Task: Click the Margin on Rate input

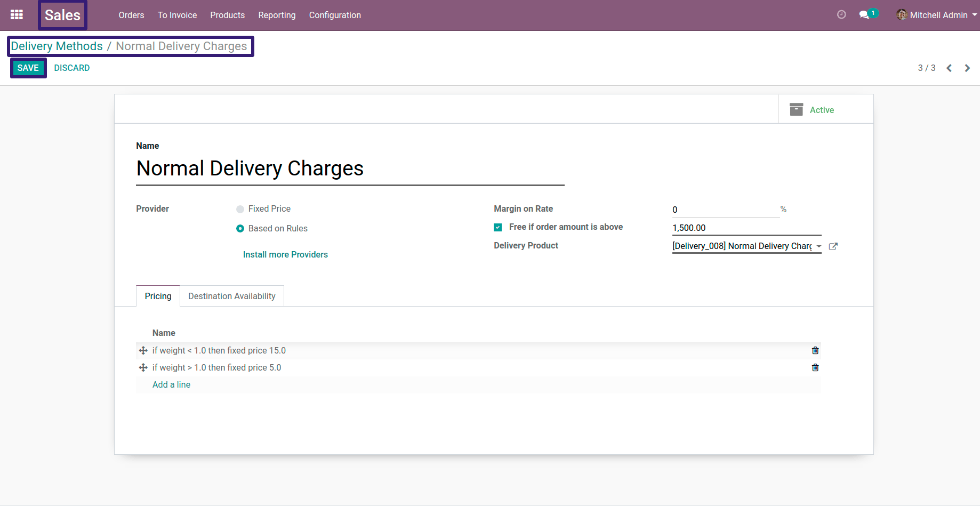Action: pyautogui.click(x=725, y=210)
